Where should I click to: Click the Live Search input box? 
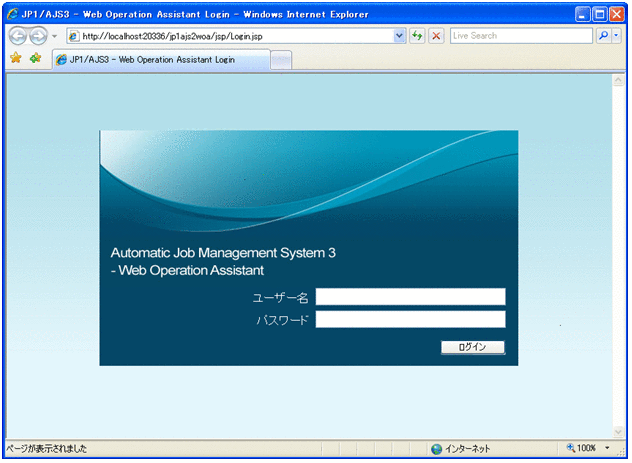pyautogui.click(x=521, y=36)
